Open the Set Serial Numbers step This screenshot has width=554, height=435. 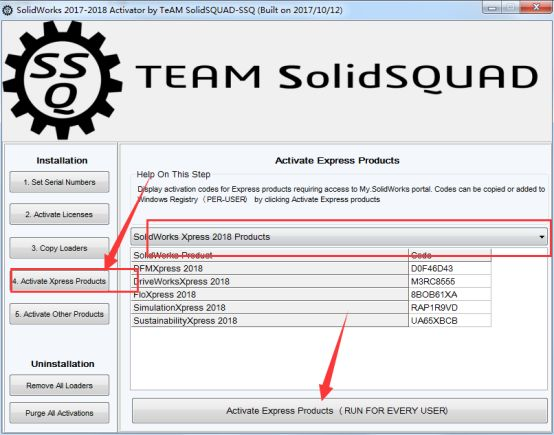(59, 182)
